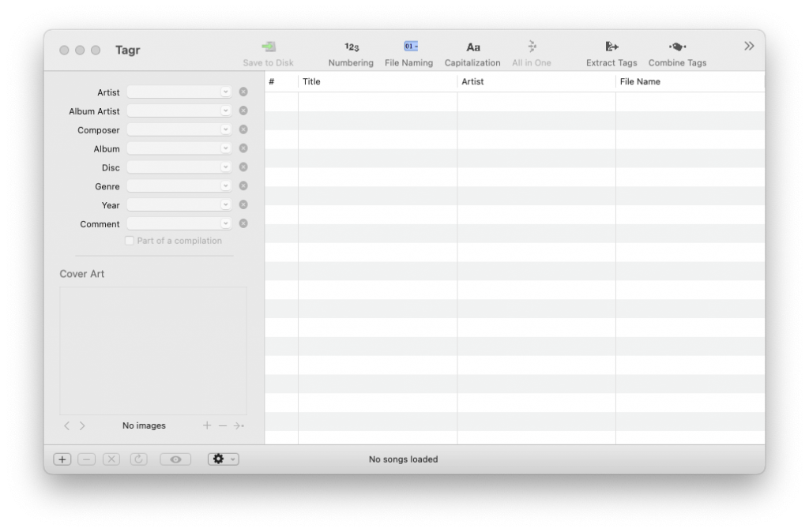Open the Capitalization tool
809x532 pixels.
pyautogui.click(x=472, y=54)
